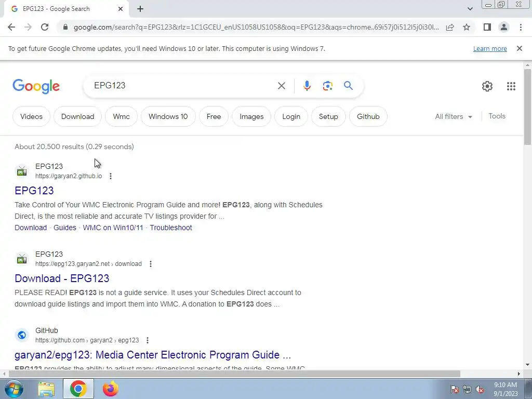
Task: Click the Show desktop strip
Action: click(528, 389)
